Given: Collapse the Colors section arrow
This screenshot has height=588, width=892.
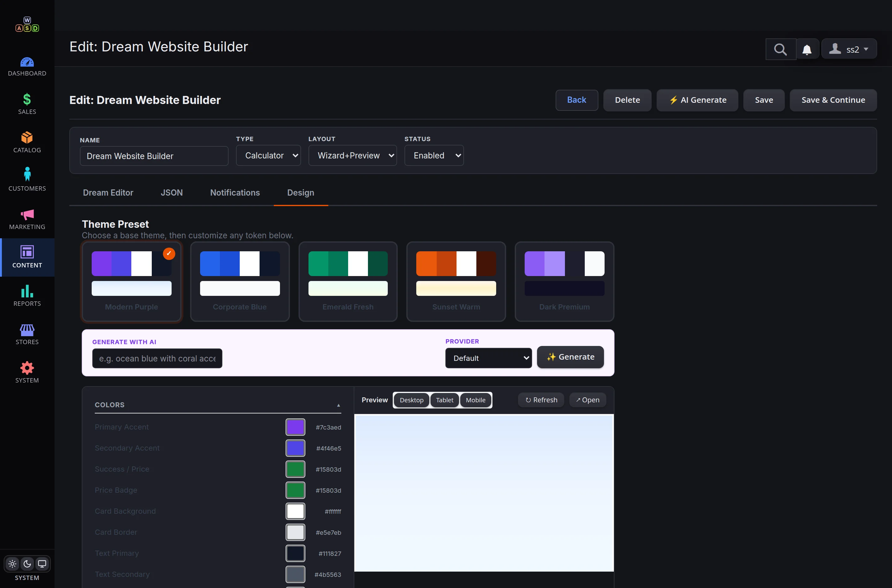Looking at the screenshot, I should [x=338, y=405].
